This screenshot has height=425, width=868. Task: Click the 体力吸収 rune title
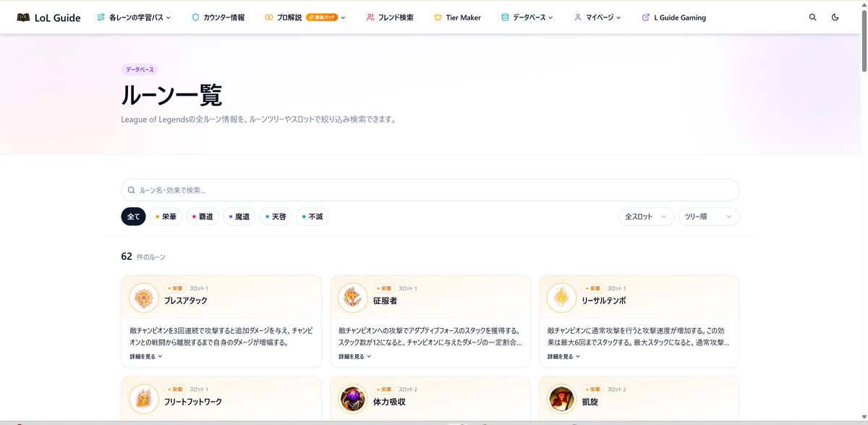point(388,401)
